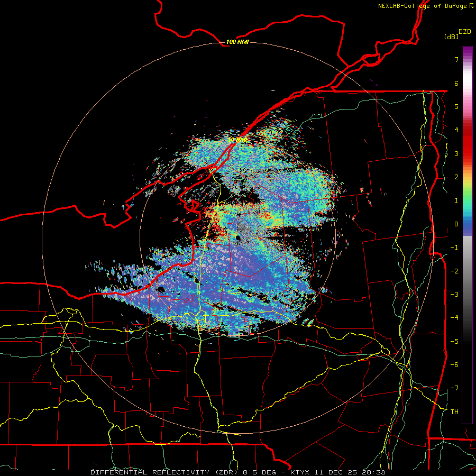
Task: Click the black radar site dot
Action: [x=238, y=237]
